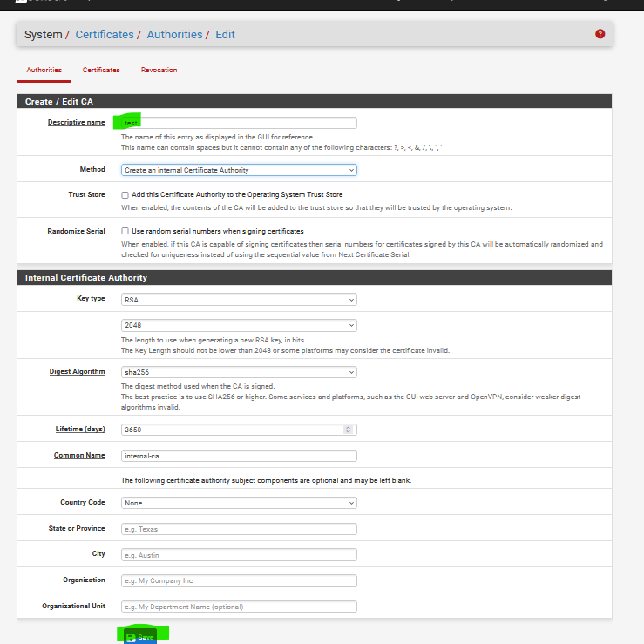Image resolution: width=644 pixels, height=644 pixels.
Task: Select the Authorities tab
Action: (x=44, y=70)
